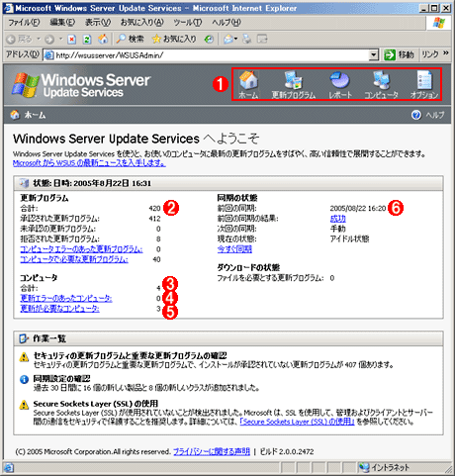
Task: Open the お気に入り favorites toolbar button
Action: click(x=174, y=39)
